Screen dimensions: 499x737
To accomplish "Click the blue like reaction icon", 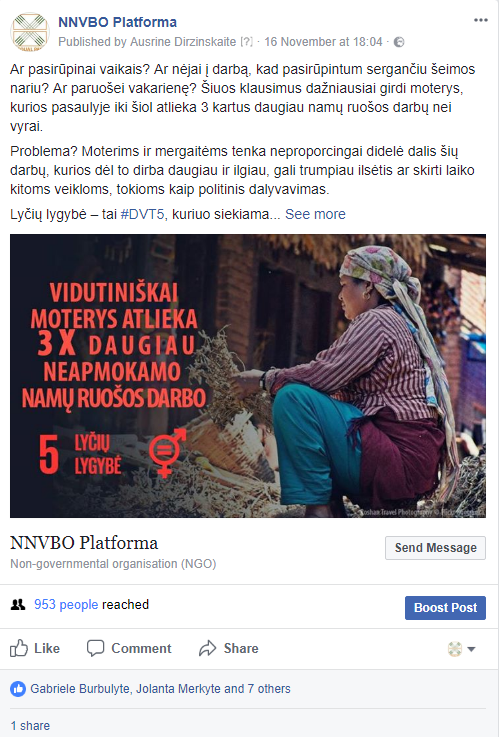I will [18, 689].
